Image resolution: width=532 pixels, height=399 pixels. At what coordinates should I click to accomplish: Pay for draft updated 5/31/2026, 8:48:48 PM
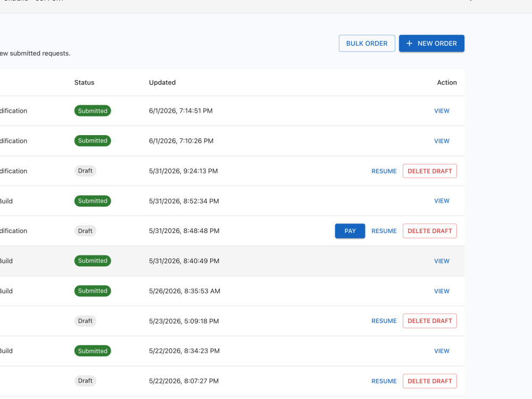350,231
